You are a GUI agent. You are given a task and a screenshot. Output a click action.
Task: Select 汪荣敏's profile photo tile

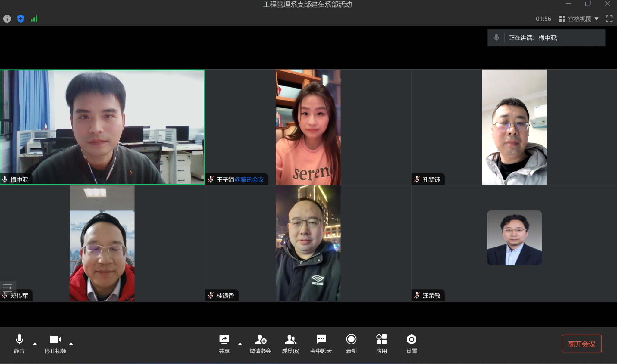pos(514,238)
